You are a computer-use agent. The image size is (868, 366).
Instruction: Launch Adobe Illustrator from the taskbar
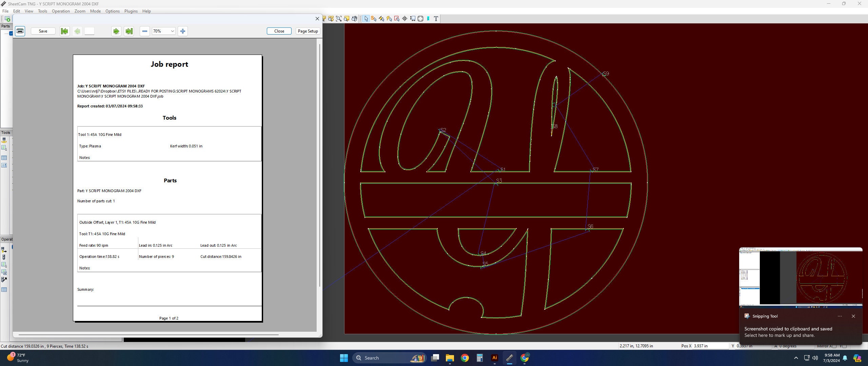tap(494, 358)
